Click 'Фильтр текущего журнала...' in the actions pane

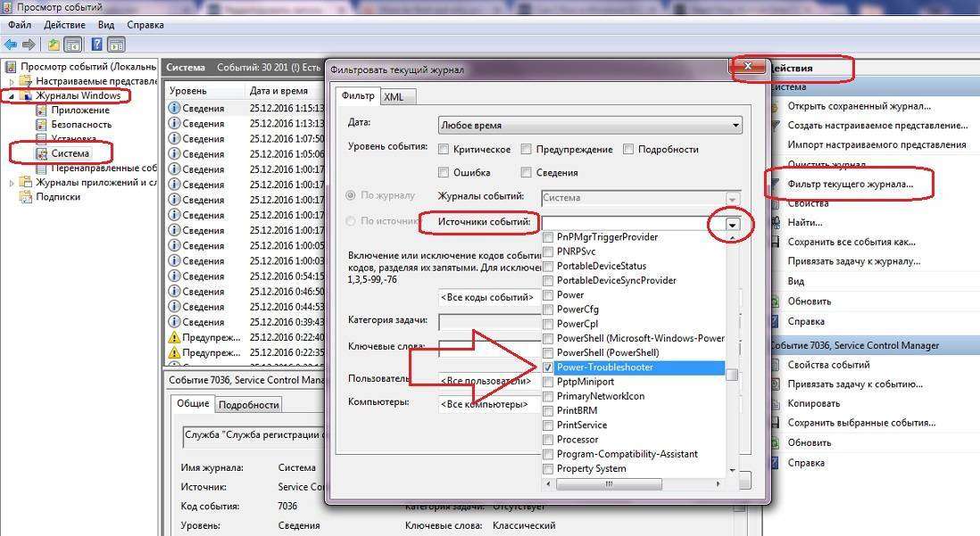[850, 185]
